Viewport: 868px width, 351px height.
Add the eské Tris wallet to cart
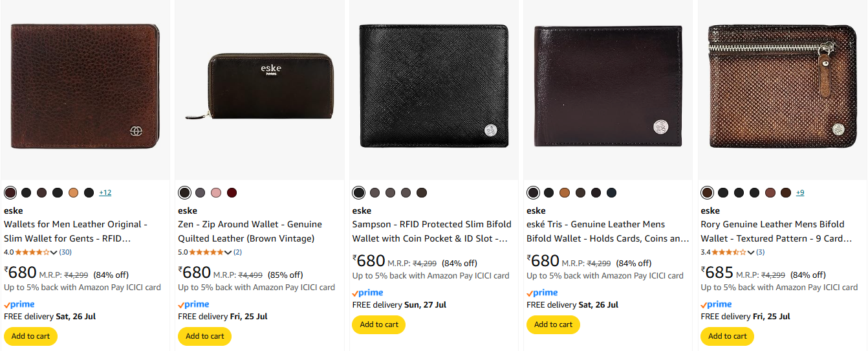coord(553,324)
